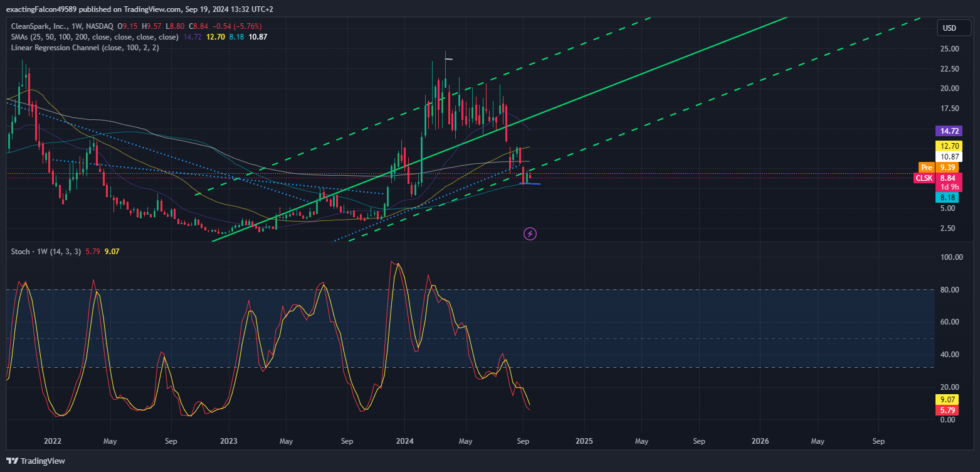Click the SMAs indicator legend
This screenshot has width=980, height=472.
[x=95, y=37]
